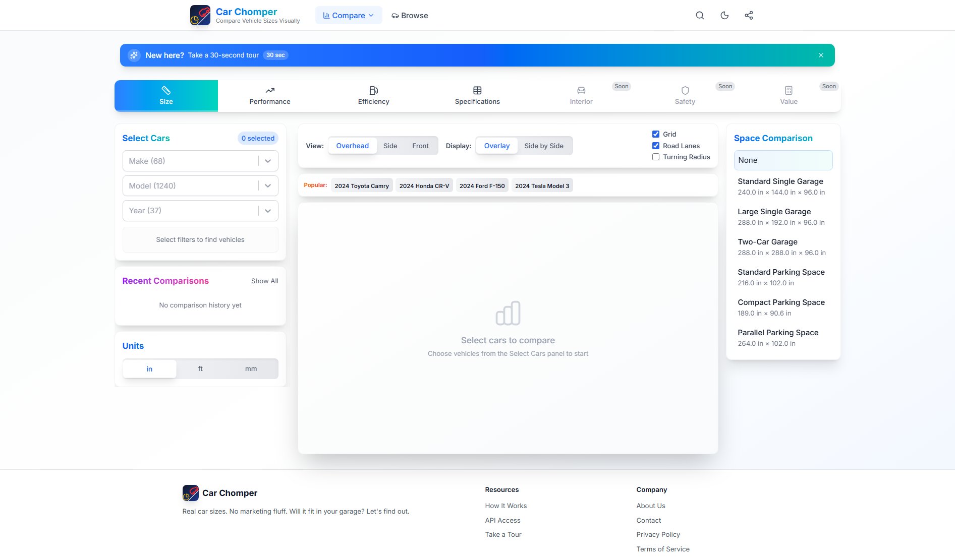This screenshot has width=955, height=560.
Task: Click the car icon beside Browse
Action: pyautogui.click(x=395, y=16)
